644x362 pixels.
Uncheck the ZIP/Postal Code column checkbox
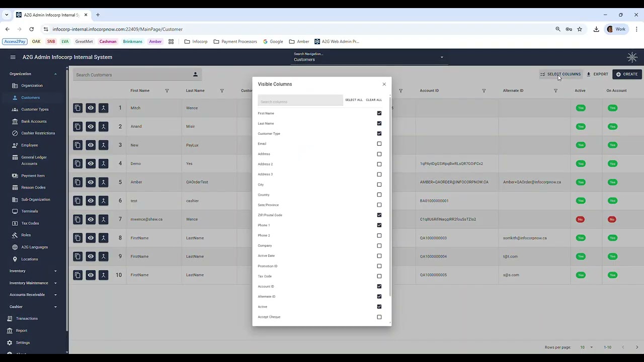[379, 215]
